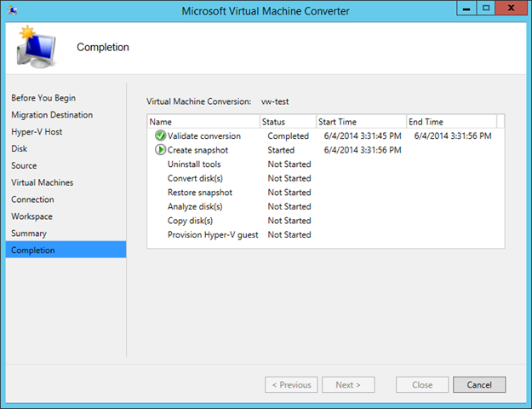532x409 pixels.
Task: Sort by the Name column header
Action: click(x=203, y=122)
